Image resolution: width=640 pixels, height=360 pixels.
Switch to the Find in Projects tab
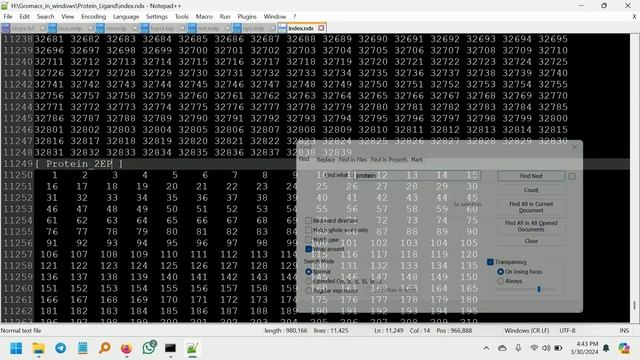(x=389, y=160)
